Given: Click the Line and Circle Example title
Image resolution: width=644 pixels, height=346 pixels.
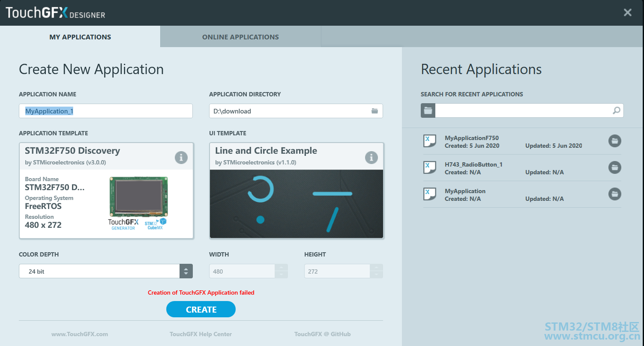Looking at the screenshot, I should pyautogui.click(x=266, y=151).
